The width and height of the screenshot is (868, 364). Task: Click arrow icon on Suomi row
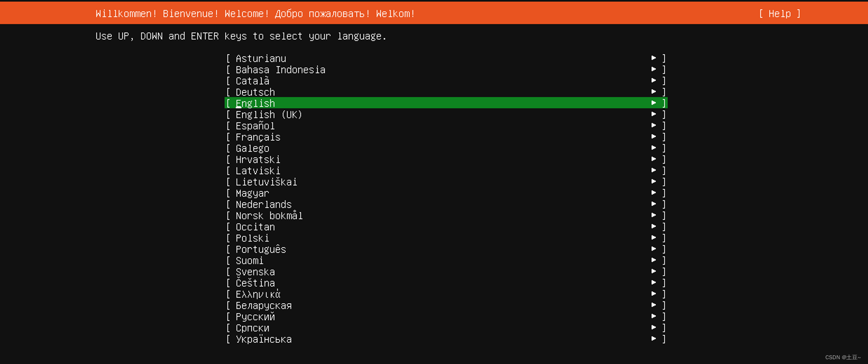(x=654, y=260)
